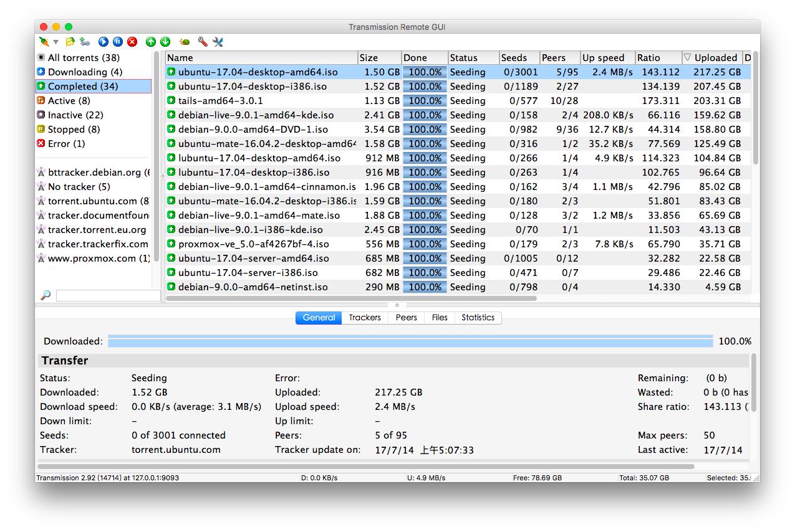Open the connection dropdown arrow in toolbar
This screenshot has height=532, width=795.
(x=55, y=42)
